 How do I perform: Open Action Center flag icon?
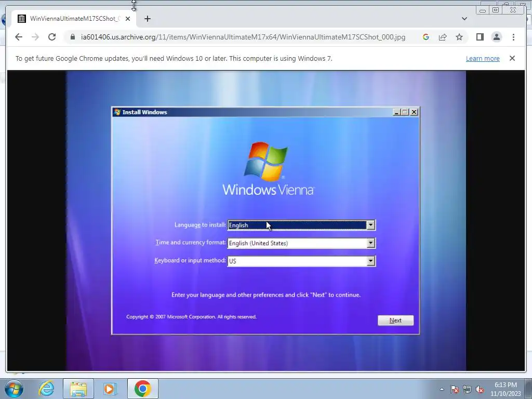tap(455, 389)
